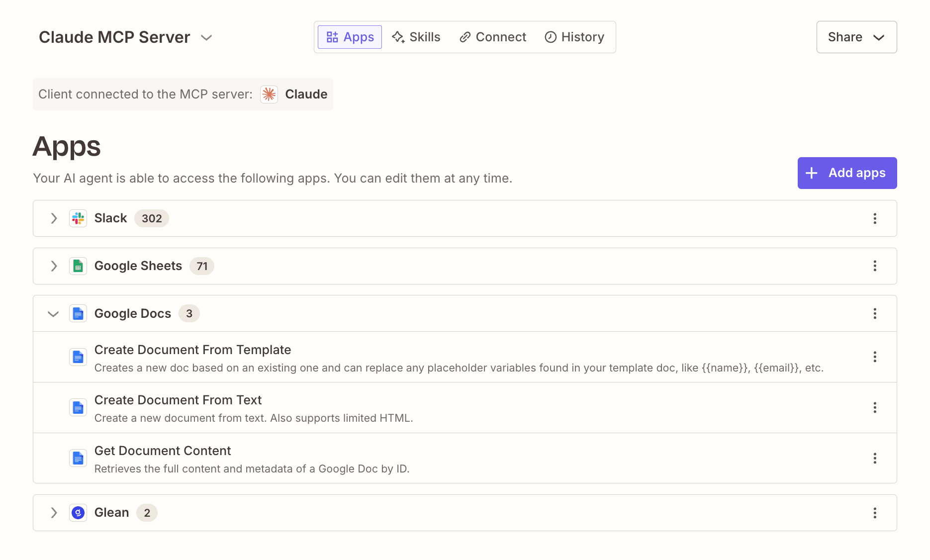The width and height of the screenshot is (930, 560).
Task: Collapse the Google Docs app row
Action: [x=53, y=314]
